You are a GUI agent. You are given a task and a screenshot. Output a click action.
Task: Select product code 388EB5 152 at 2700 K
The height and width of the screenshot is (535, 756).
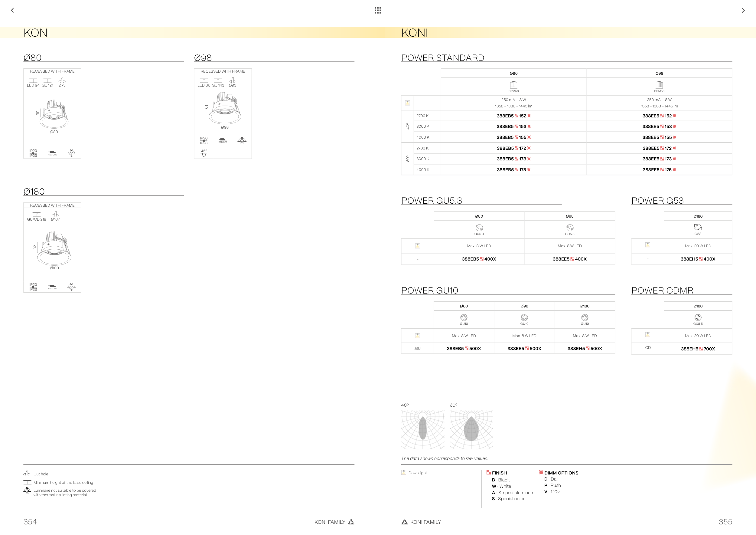[x=513, y=116]
